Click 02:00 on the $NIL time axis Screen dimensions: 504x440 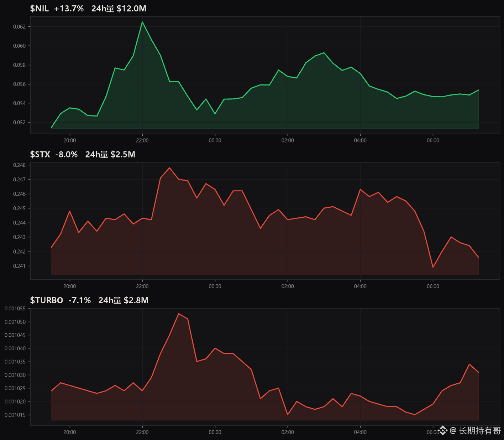[288, 140]
